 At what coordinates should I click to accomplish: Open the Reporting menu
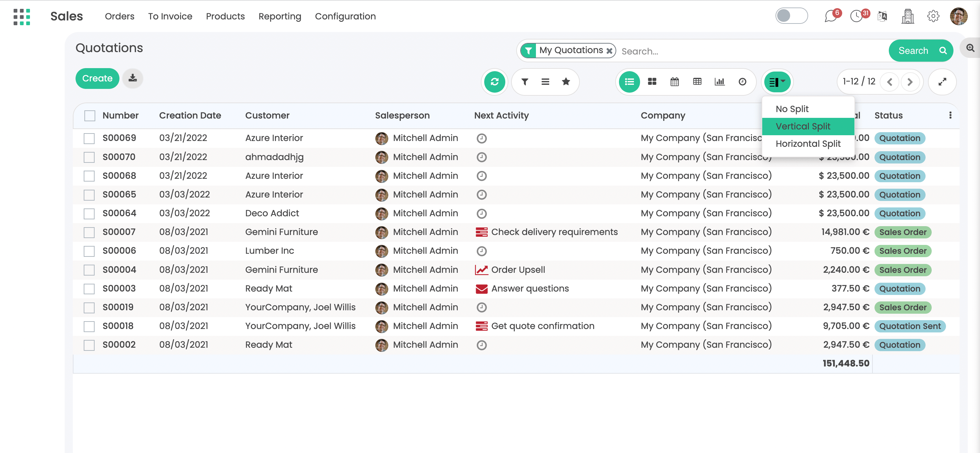click(x=280, y=16)
